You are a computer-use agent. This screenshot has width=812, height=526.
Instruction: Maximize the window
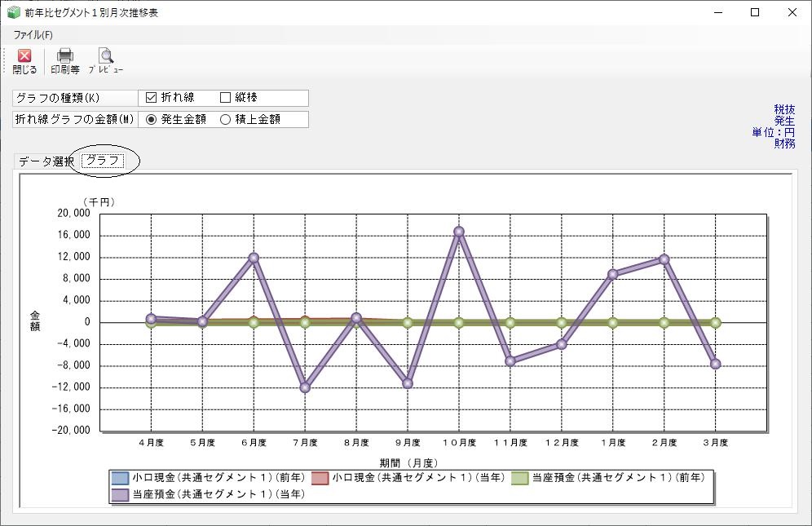click(x=755, y=12)
